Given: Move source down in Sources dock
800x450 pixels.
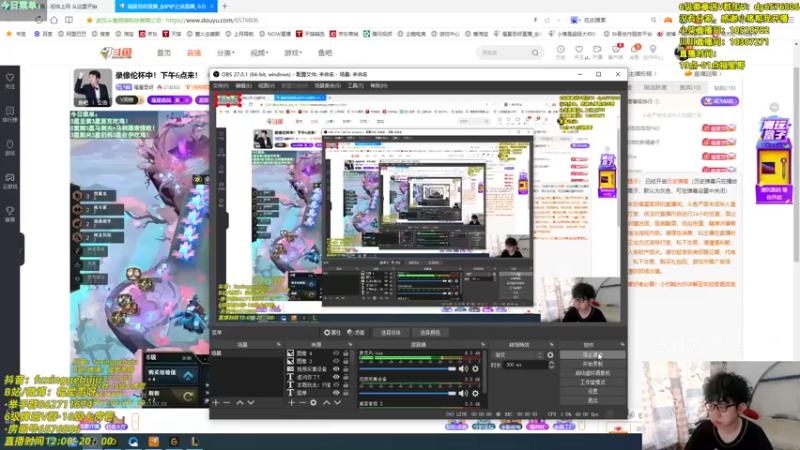Looking at the screenshot, I should click(337, 403).
